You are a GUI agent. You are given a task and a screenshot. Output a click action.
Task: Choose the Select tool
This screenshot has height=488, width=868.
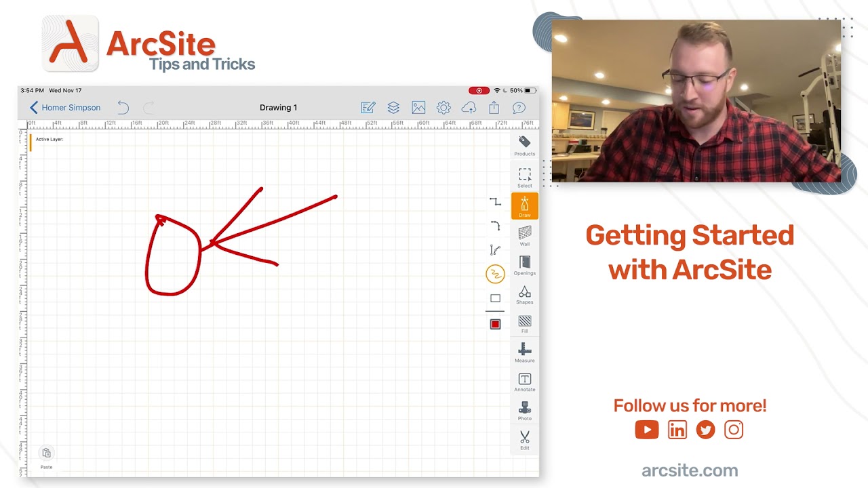point(524,178)
